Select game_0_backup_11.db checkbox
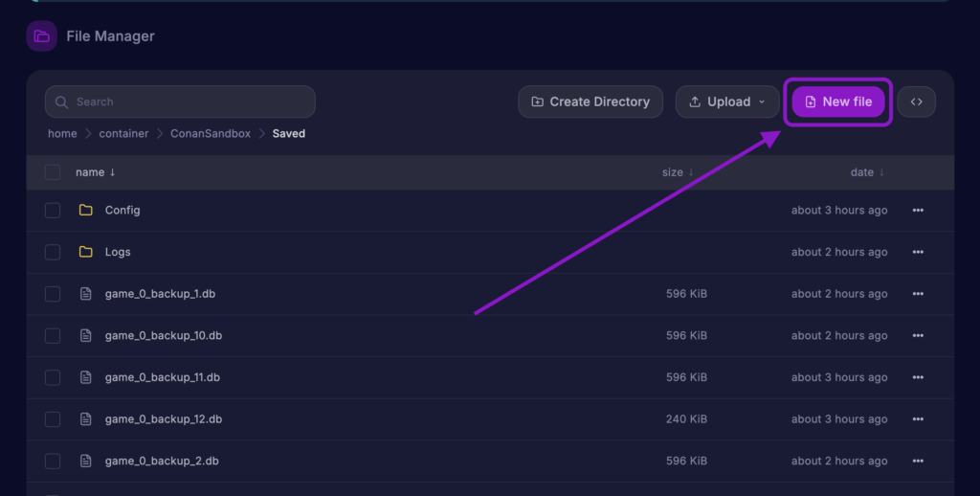This screenshot has width=980, height=496. click(x=53, y=378)
